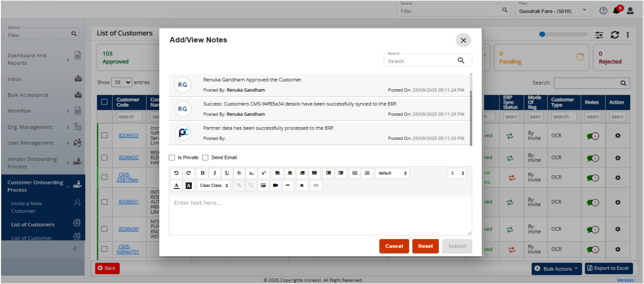Align text left in editor

pos(278,173)
